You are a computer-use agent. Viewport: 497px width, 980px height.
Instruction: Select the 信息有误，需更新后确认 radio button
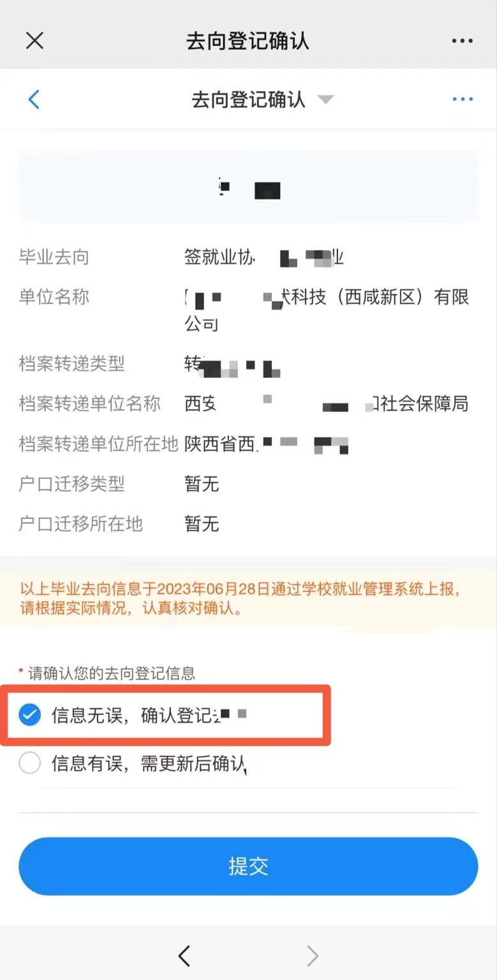point(29,762)
